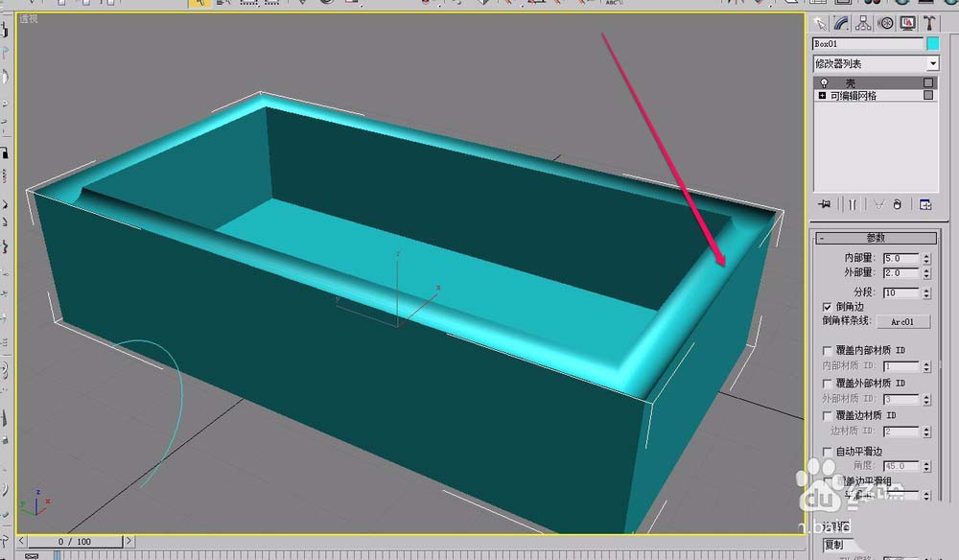959x560 pixels.
Task: Click the square beside 可编辑网格 row
Action: coord(928,95)
